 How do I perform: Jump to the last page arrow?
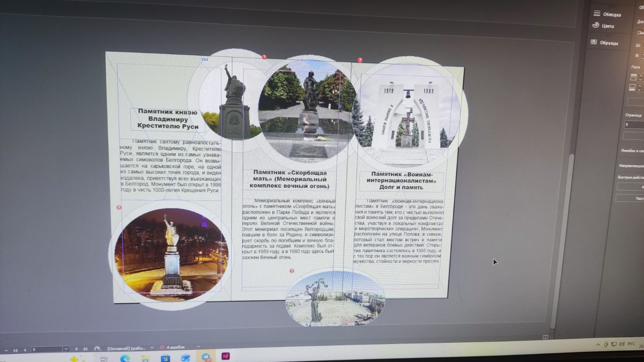(86, 349)
